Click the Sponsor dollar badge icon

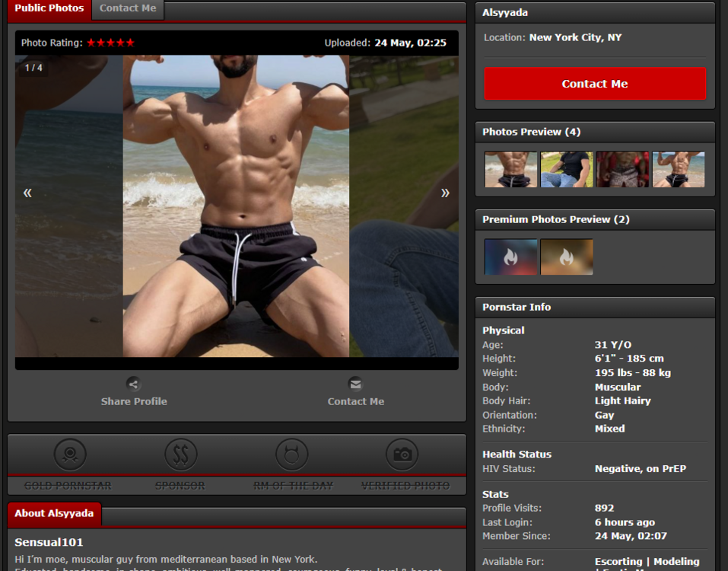(180, 455)
